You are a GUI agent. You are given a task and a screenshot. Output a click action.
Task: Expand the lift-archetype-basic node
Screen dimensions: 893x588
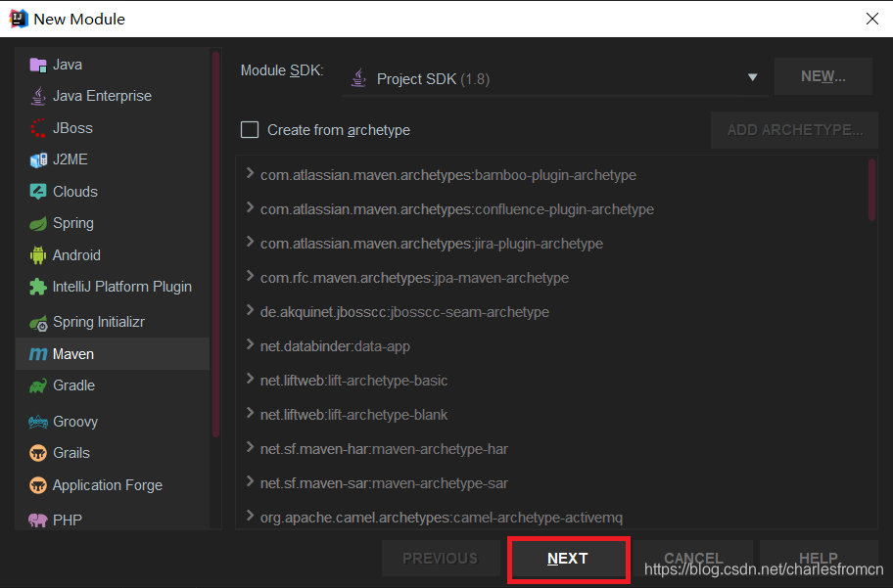250,379
